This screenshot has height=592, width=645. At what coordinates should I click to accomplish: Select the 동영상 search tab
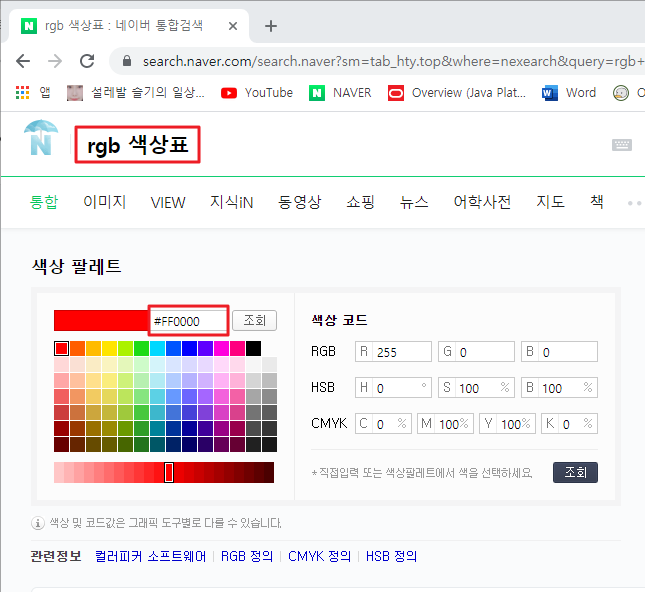tap(299, 202)
